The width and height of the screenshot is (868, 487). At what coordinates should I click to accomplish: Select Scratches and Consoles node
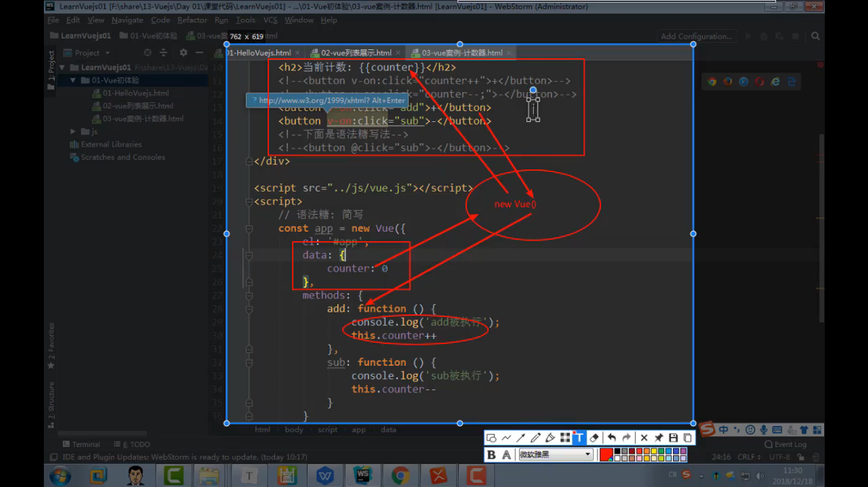click(x=118, y=157)
